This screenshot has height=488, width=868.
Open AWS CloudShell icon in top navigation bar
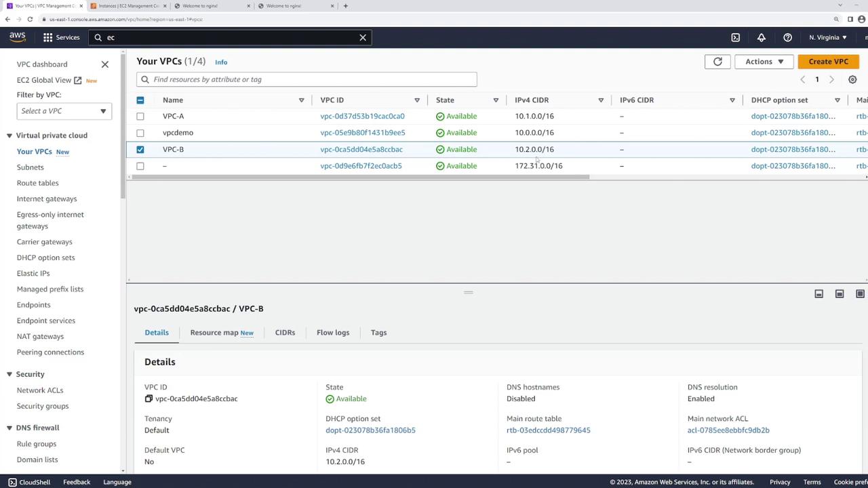click(x=735, y=37)
